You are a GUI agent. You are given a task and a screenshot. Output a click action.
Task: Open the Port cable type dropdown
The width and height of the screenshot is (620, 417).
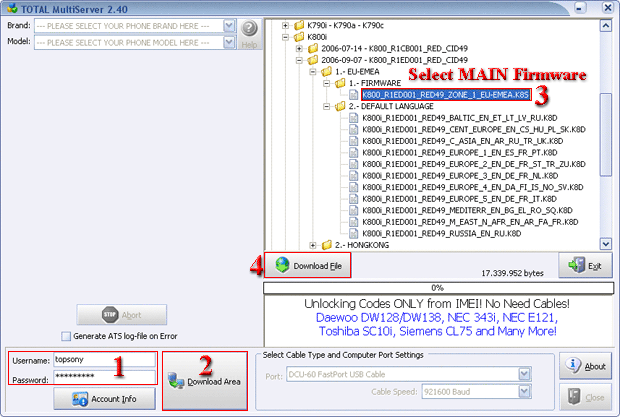pyautogui.click(x=524, y=374)
